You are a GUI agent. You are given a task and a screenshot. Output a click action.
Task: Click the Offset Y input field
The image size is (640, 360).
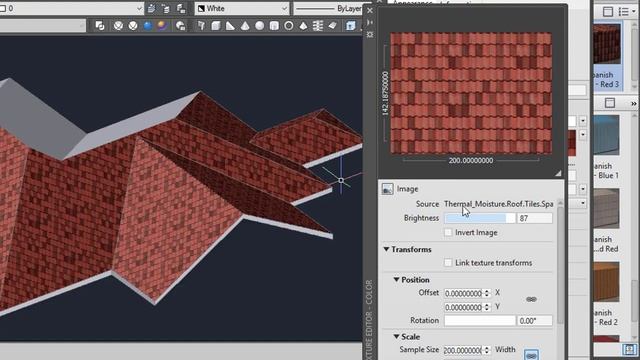click(463, 307)
